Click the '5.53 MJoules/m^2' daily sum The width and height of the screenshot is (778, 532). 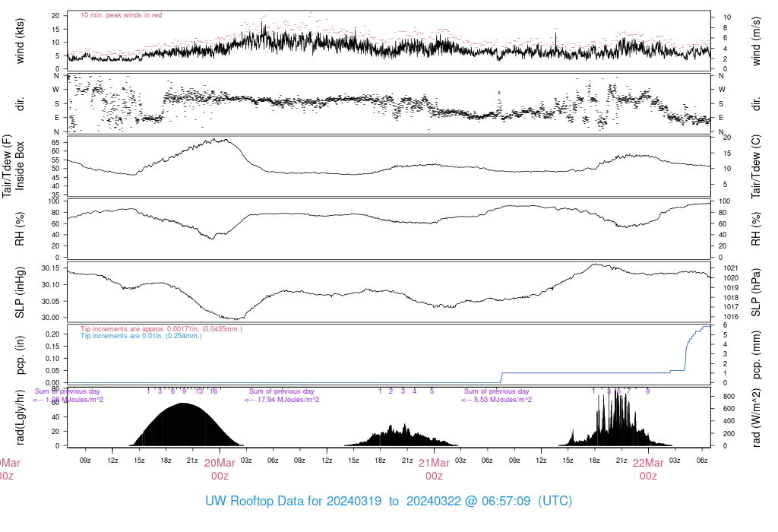coord(503,400)
